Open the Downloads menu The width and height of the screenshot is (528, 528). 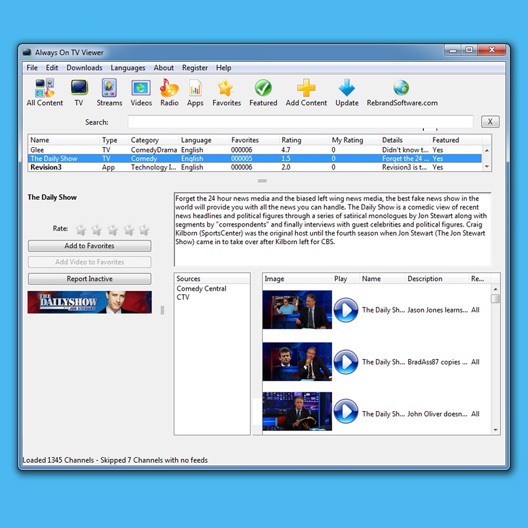tap(84, 68)
